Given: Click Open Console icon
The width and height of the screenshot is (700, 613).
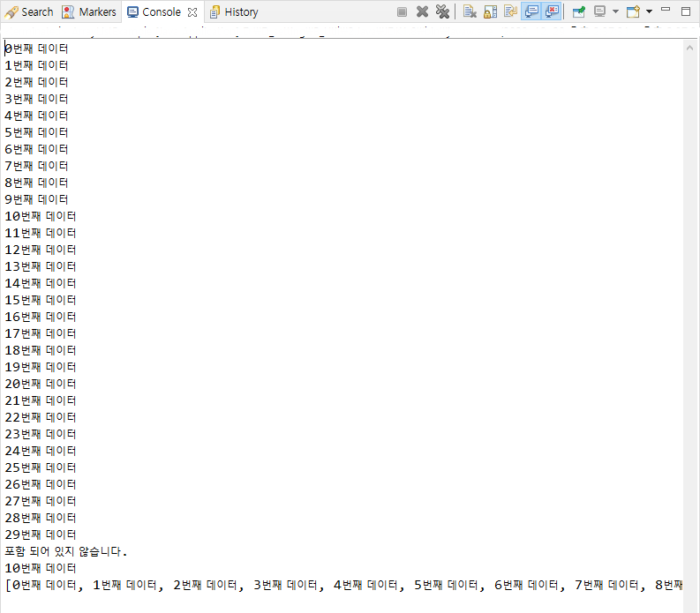Looking at the screenshot, I should point(633,11).
